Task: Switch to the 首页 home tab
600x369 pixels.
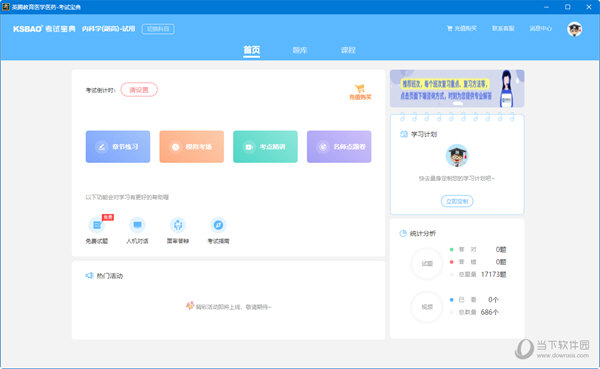Action: pos(252,50)
